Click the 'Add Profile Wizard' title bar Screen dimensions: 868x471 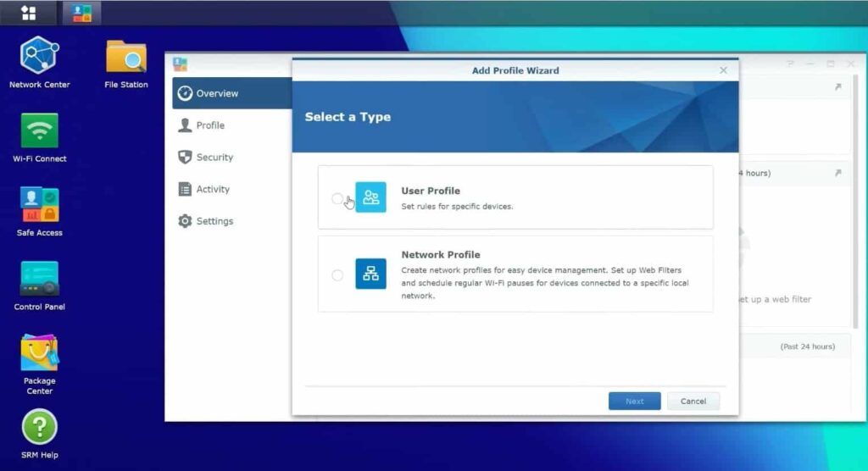(515, 70)
